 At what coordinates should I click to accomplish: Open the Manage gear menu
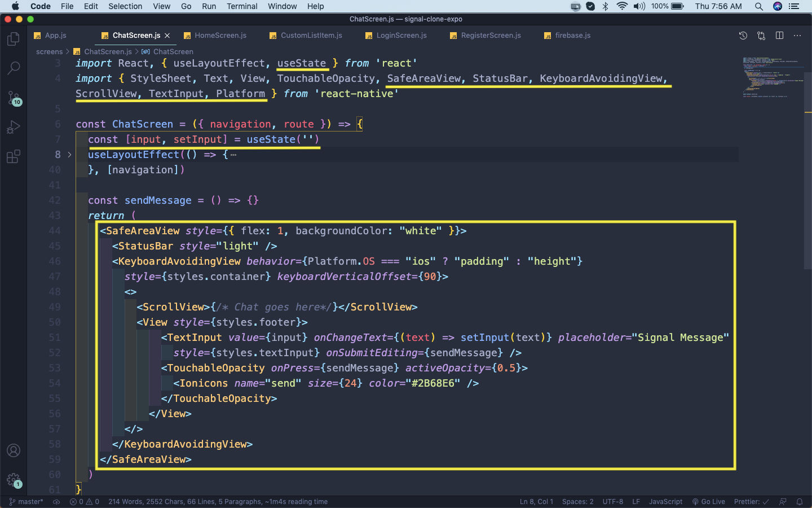pos(14,480)
